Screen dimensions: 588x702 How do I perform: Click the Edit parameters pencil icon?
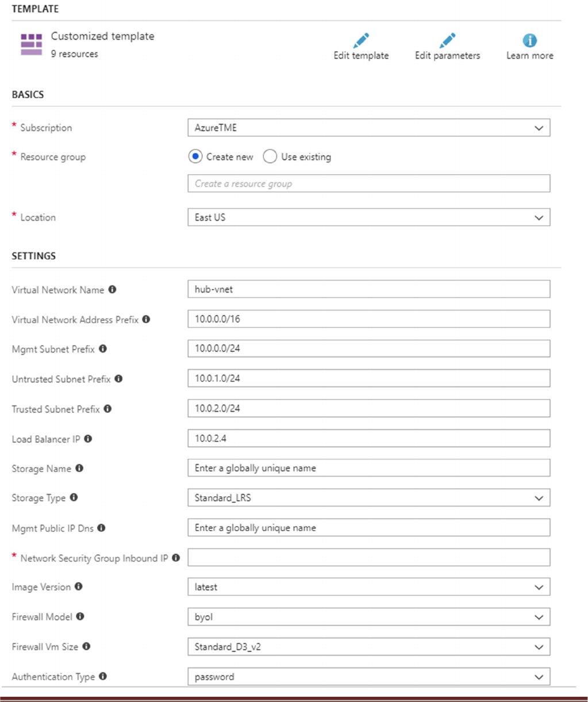click(x=447, y=41)
